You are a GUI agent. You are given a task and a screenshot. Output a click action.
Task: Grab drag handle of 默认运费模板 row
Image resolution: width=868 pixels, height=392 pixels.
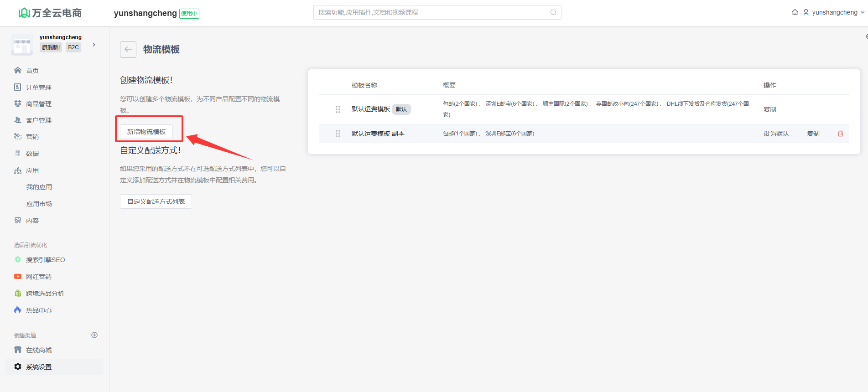338,109
